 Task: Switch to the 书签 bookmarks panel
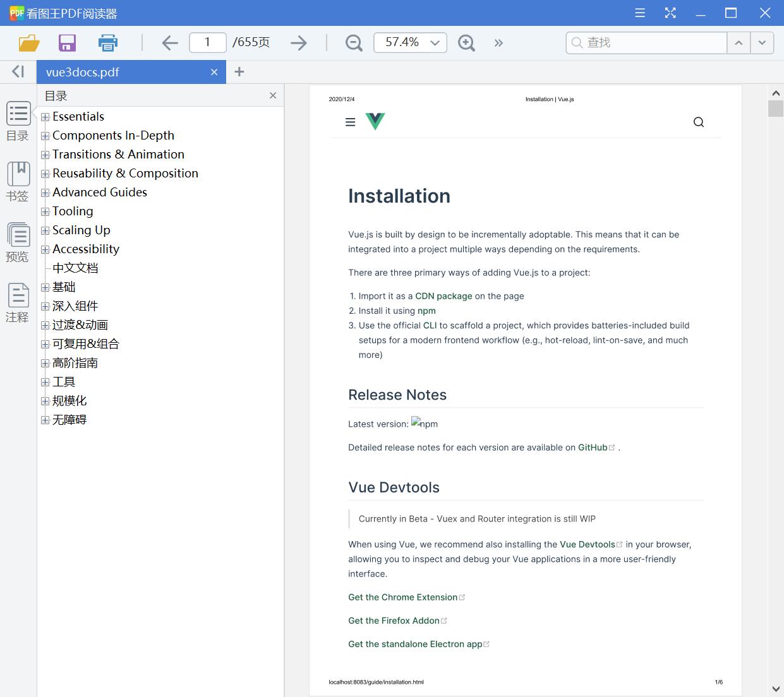(x=17, y=181)
